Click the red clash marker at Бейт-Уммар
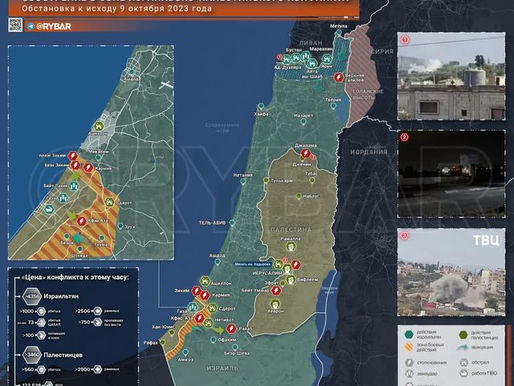 pyautogui.click(x=276, y=291)
